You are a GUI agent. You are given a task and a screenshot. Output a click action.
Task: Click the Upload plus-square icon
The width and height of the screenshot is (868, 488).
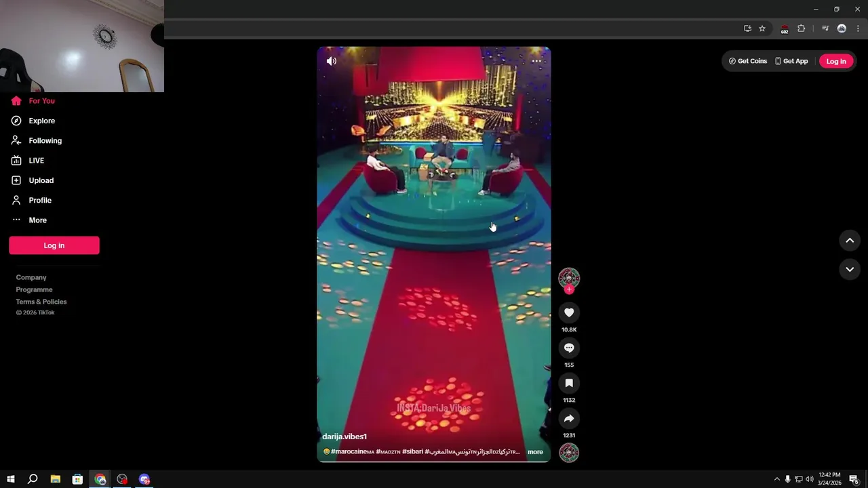click(x=16, y=180)
